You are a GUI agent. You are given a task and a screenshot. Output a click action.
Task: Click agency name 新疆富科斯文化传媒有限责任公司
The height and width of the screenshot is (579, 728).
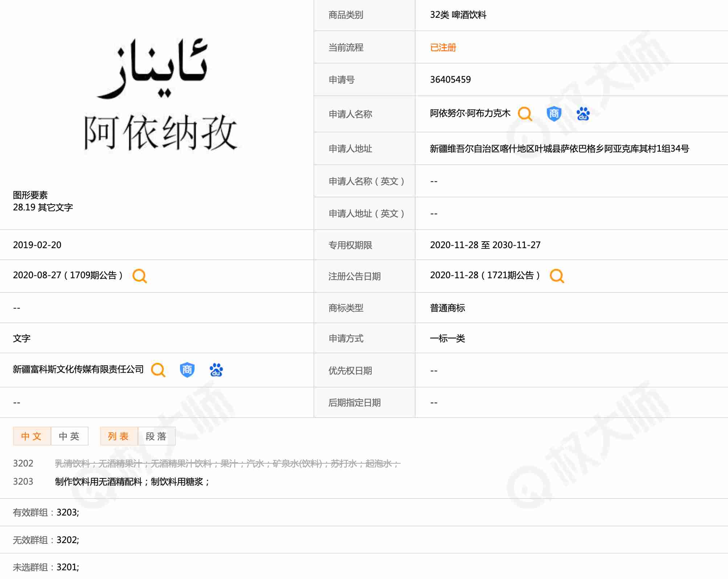(78, 369)
